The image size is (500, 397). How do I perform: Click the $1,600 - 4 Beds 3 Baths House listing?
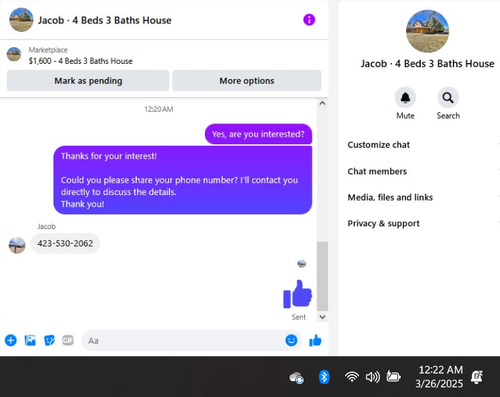80,61
